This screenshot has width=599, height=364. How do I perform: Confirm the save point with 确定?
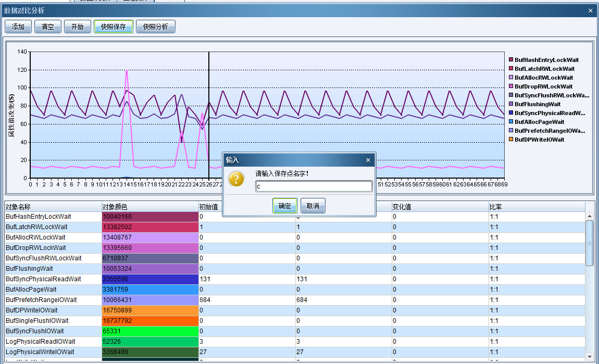click(284, 206)
